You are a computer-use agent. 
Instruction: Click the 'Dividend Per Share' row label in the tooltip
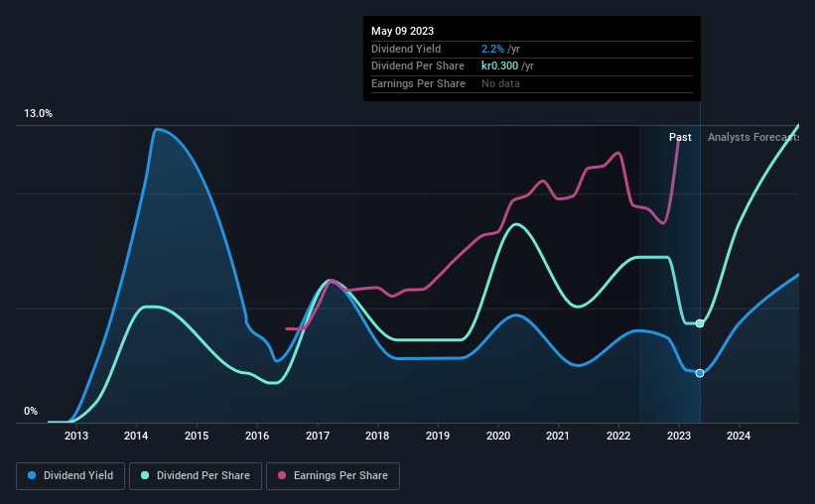pos(418,66)
